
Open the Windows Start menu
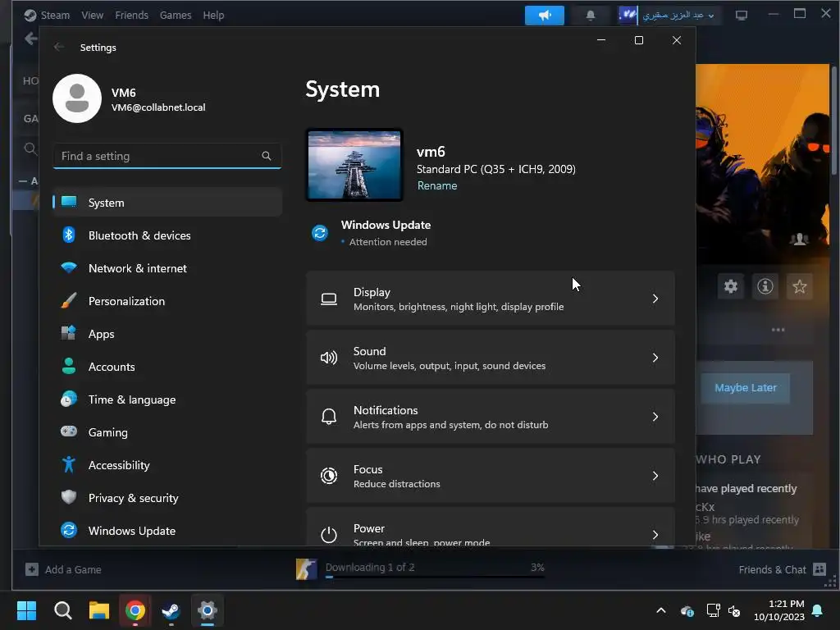(26, 610)
